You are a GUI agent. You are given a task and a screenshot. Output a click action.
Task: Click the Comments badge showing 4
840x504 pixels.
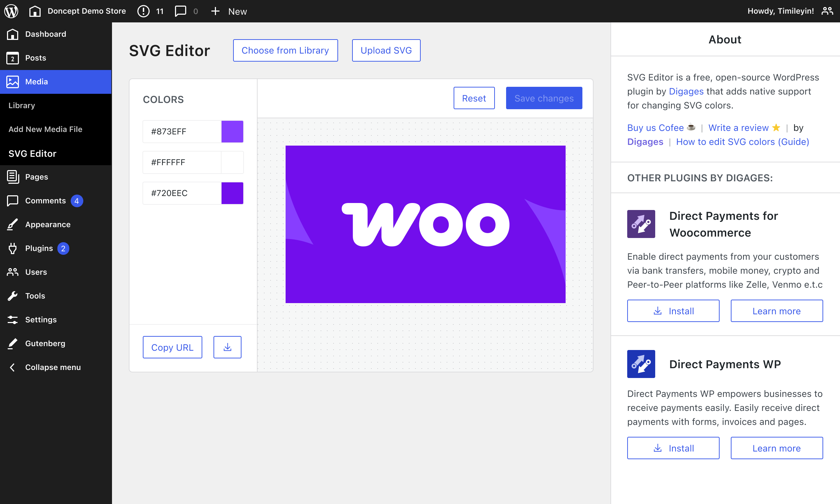(77, 201)
